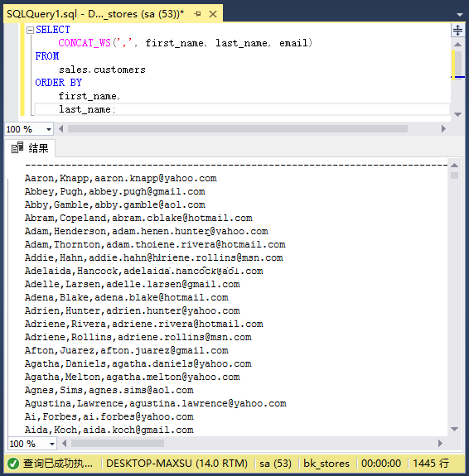Collapse the SELECT statement outline block
Viewport: 469px width, 476px height.
click(x=30, y=30)
